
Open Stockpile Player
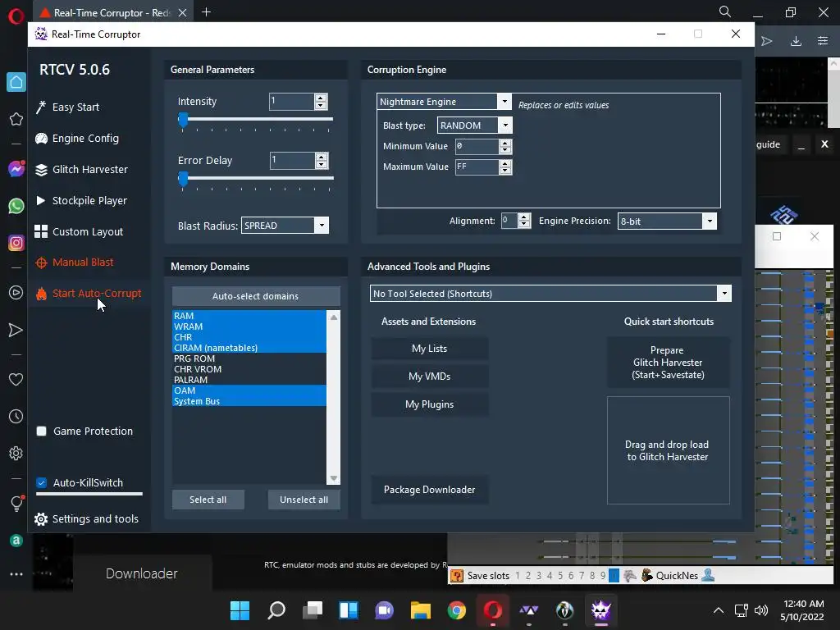(x=89, y=200)
